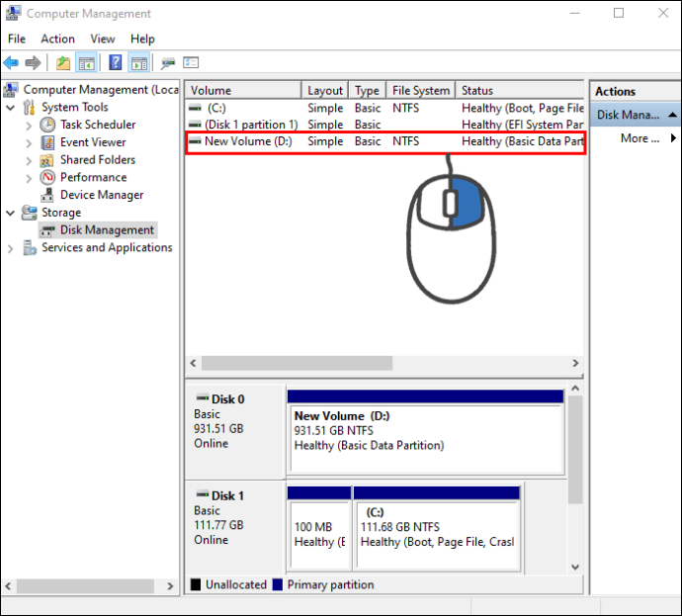Expand the Shared Folders node
Image resolution: width=682 pixels, height=616 pixels.
(x=29, y=161)
